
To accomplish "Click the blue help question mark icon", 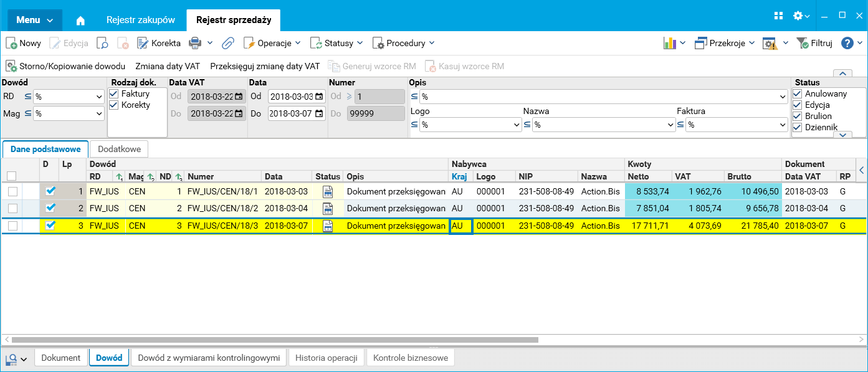I will (x=847, y=43).
